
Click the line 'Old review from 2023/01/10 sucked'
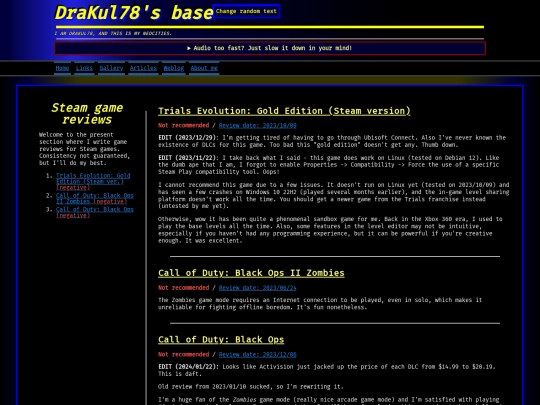coord(251,387)
